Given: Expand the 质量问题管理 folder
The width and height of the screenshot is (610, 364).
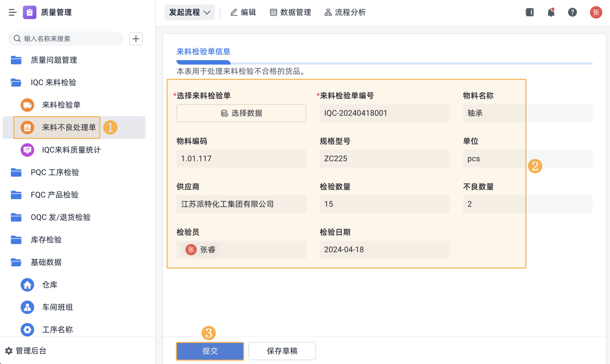Looking at the screenshot, I should (54, 60).
